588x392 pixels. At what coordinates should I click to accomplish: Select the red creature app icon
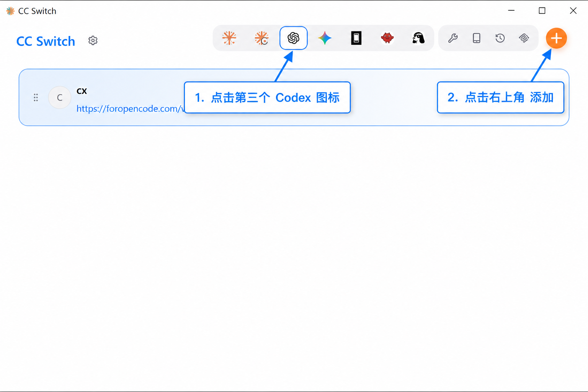(387, 38)
